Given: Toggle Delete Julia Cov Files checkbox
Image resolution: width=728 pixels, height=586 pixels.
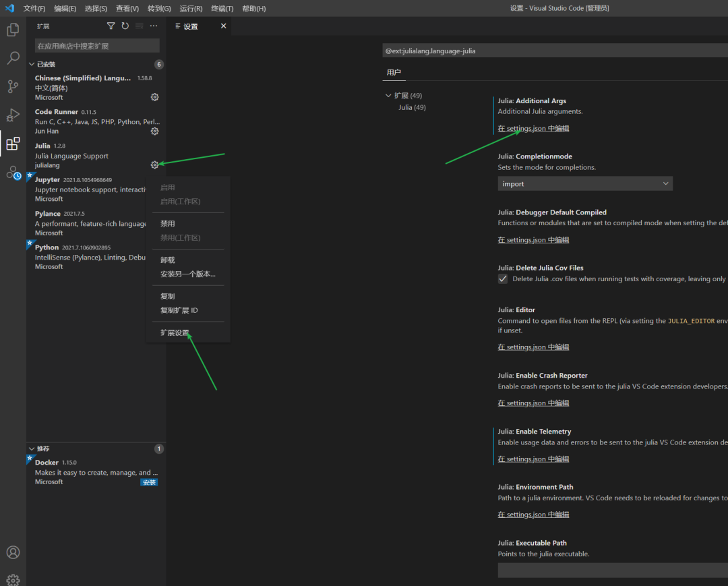Looking at the screenshot, I should (503, 279).
